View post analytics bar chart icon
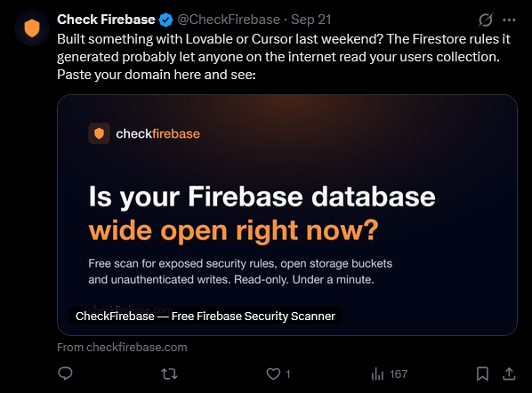The image size is (532, 393). pos(377,374)
